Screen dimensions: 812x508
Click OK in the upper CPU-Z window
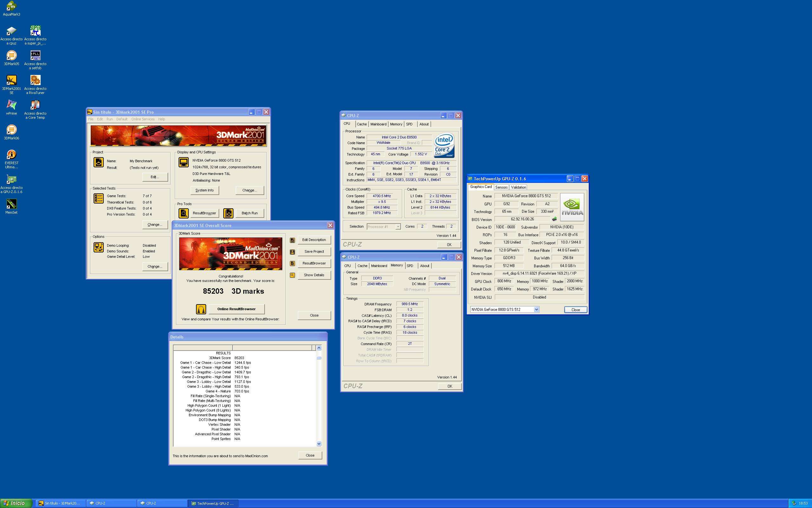449,245
